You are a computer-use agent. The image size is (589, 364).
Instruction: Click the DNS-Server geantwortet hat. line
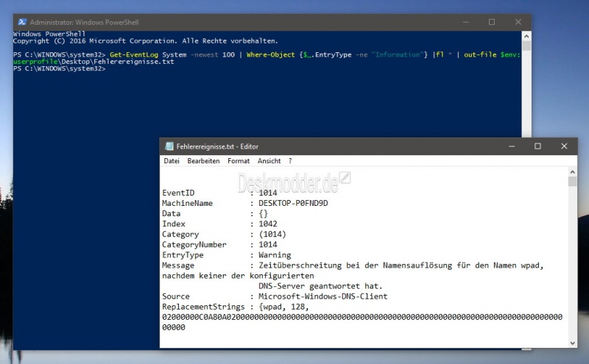[320, 286]
